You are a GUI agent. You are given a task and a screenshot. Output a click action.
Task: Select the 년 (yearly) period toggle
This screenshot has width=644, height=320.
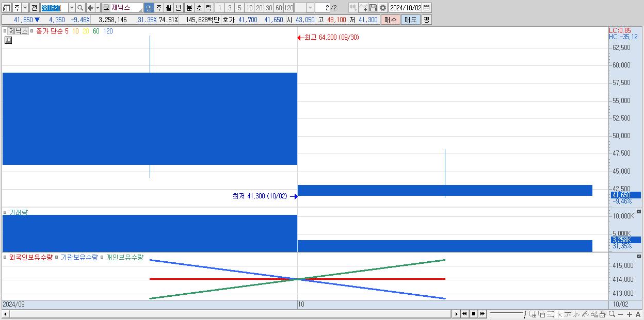[x=178, y=8]
